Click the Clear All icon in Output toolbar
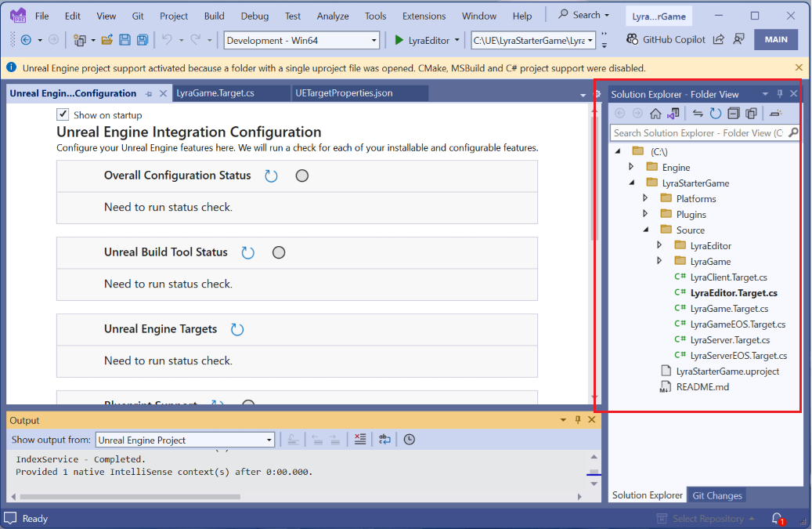 click(x=360, y=440)
